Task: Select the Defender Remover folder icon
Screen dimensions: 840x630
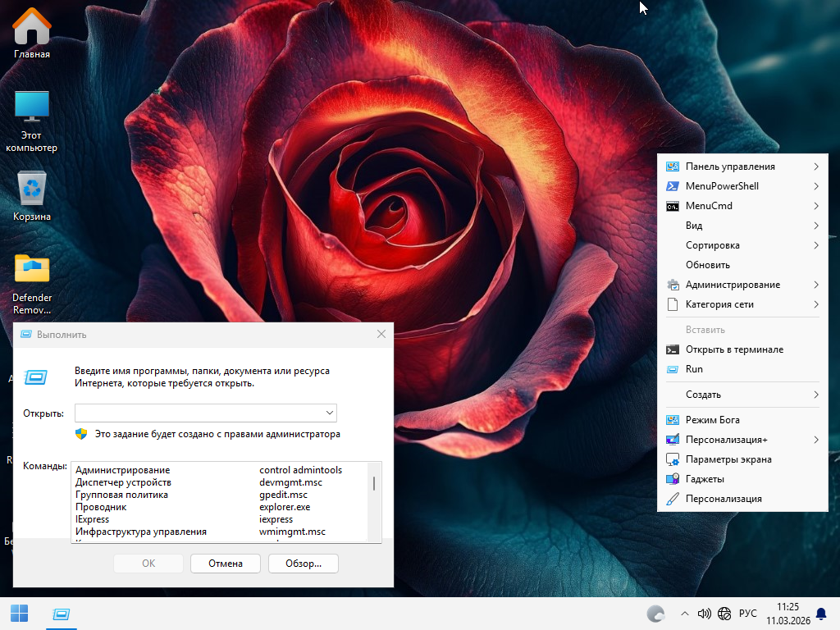Action: (32, 269)
